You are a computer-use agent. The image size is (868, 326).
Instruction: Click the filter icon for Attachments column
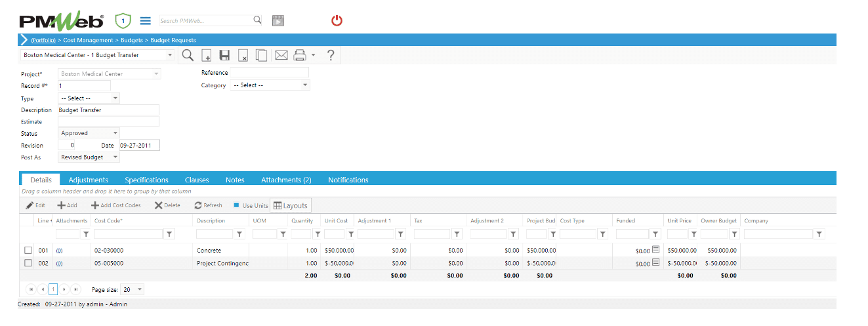click(x=85, y=234)
